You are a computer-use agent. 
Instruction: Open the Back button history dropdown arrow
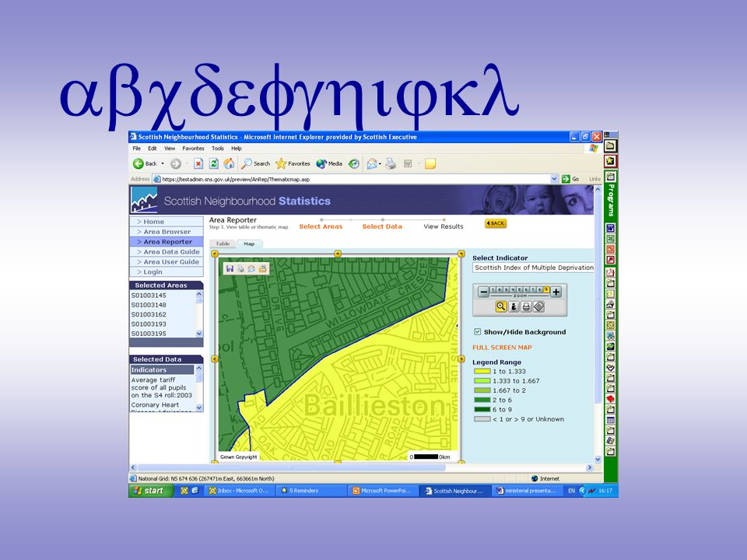click(163, 164)
